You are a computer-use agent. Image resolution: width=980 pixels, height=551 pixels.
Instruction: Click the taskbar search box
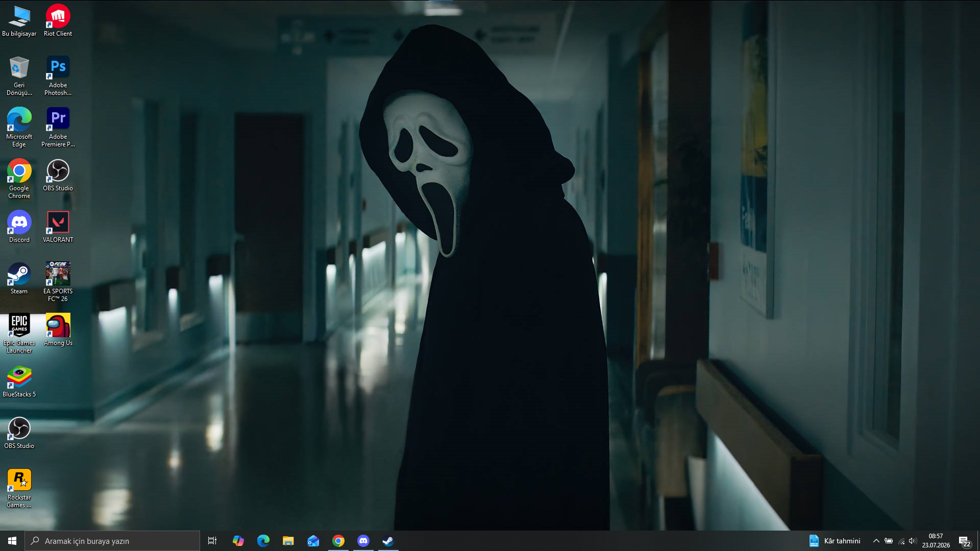(112, 541)
